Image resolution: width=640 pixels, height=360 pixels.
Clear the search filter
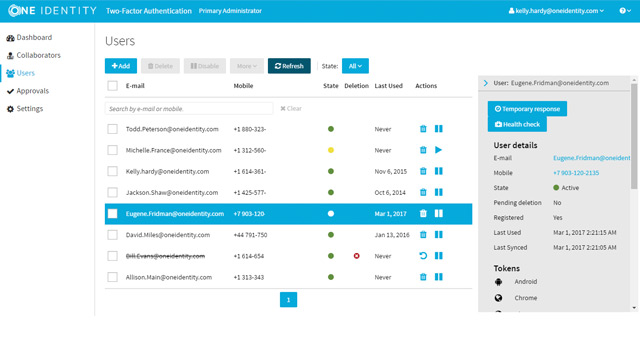[291, 109]
